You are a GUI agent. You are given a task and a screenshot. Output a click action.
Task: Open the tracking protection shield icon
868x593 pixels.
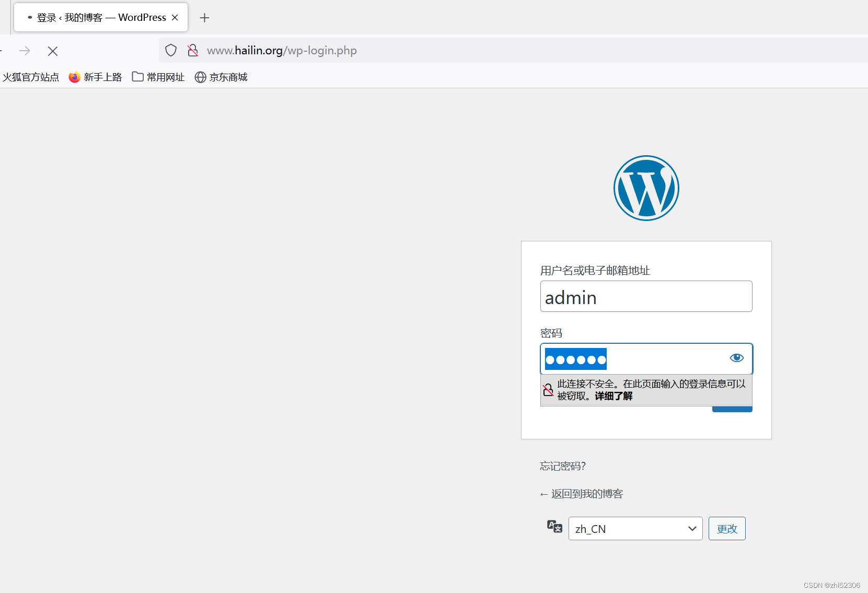pos(171,51)
